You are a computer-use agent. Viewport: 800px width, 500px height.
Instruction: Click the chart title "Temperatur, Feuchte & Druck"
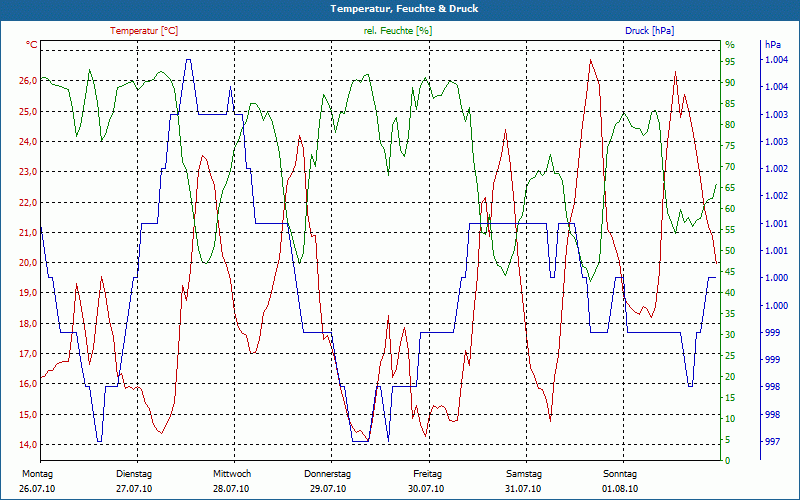404,9
